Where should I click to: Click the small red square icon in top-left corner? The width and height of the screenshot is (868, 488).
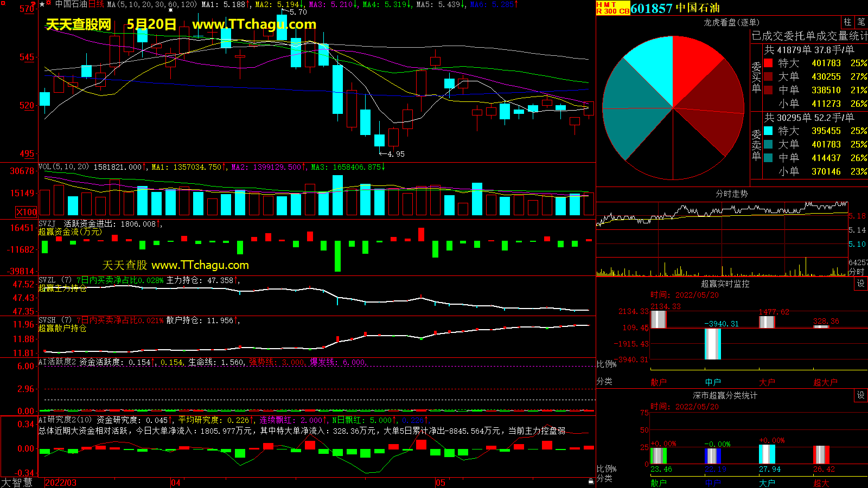pyautogui.click(x=3, y=3)
